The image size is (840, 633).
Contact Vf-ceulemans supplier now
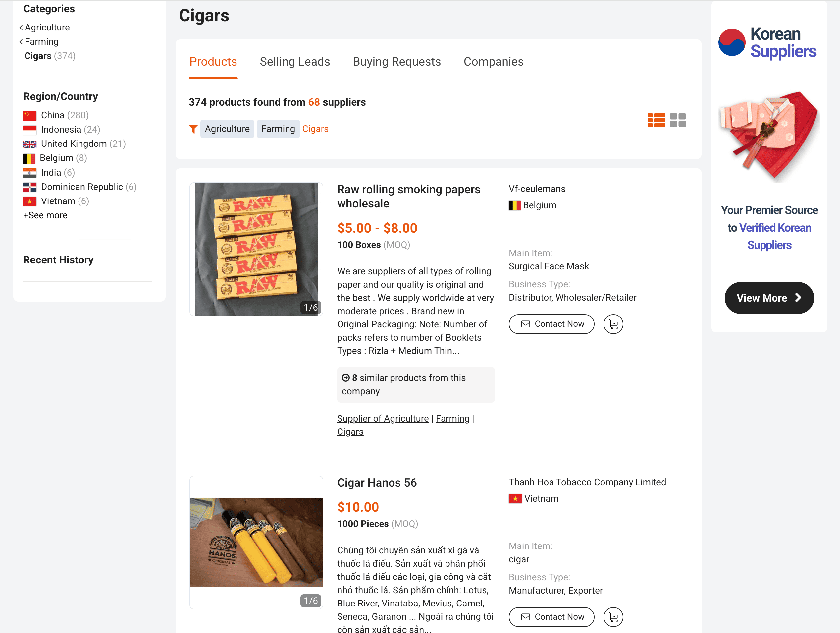[551, 324]
